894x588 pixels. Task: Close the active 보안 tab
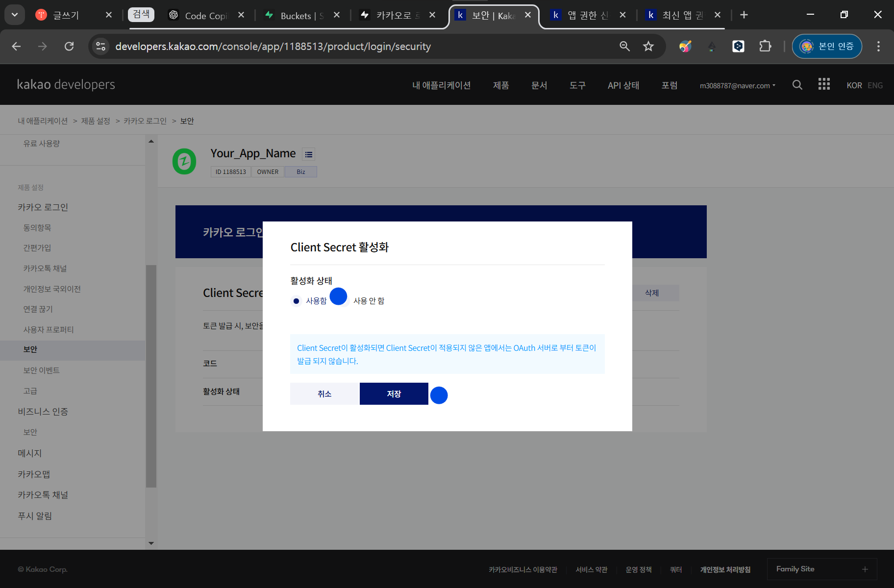[x=528, y=15]
